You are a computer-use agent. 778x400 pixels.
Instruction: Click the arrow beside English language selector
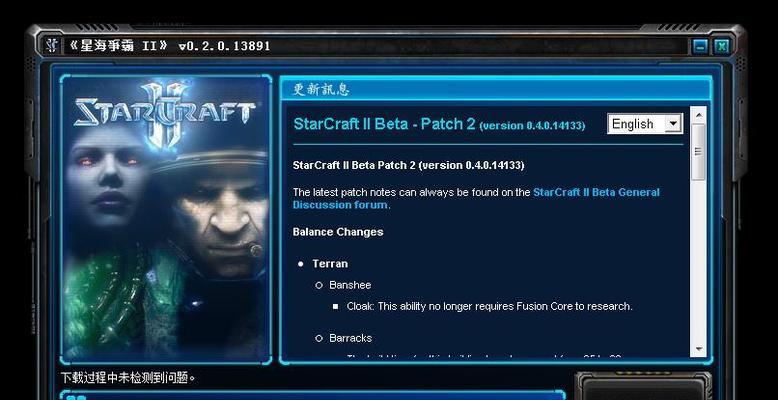click(673, 124)
